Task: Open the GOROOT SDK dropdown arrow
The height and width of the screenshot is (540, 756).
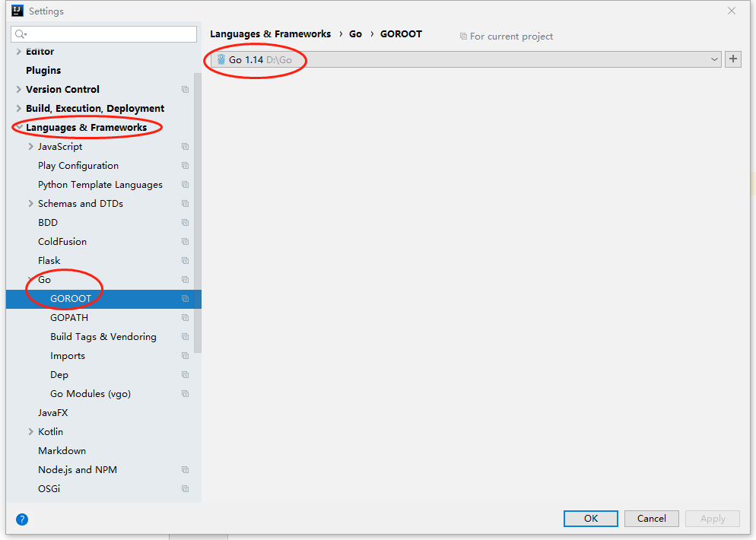Action: click(x=714, y=59)
